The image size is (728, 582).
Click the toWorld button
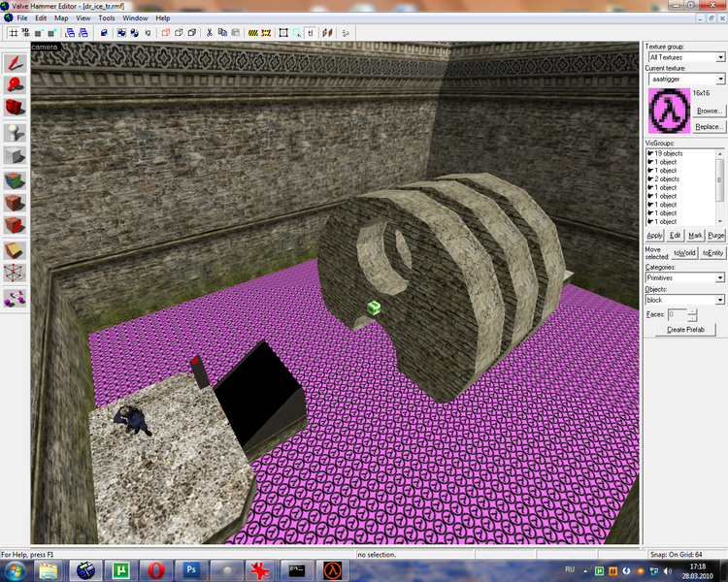(x=685, y=253)
